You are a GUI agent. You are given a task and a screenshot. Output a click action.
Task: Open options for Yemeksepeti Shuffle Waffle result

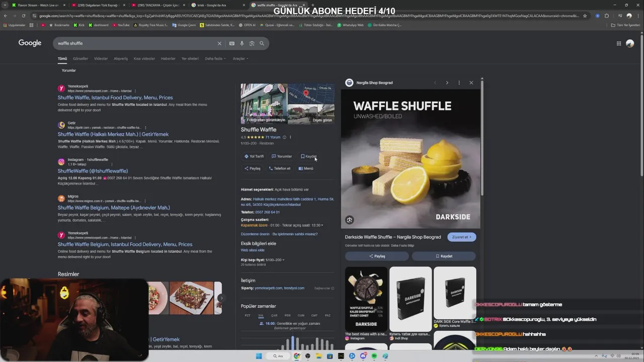coord(135,91)
